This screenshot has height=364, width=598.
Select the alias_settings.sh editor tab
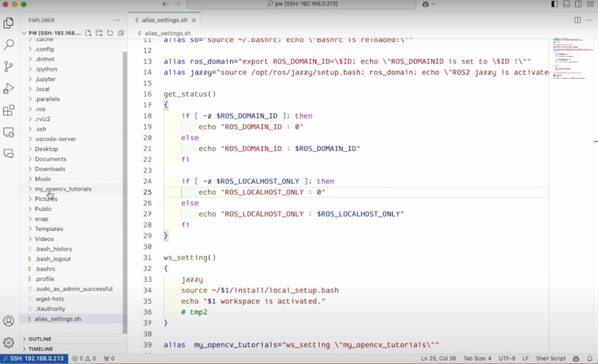164,20
